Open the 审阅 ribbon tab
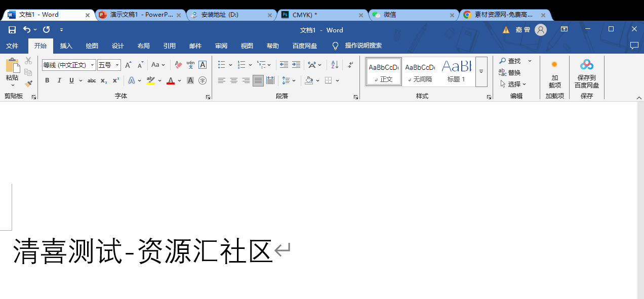The width and height of the screenshot is (644, 299). click(x=221, y=46)
